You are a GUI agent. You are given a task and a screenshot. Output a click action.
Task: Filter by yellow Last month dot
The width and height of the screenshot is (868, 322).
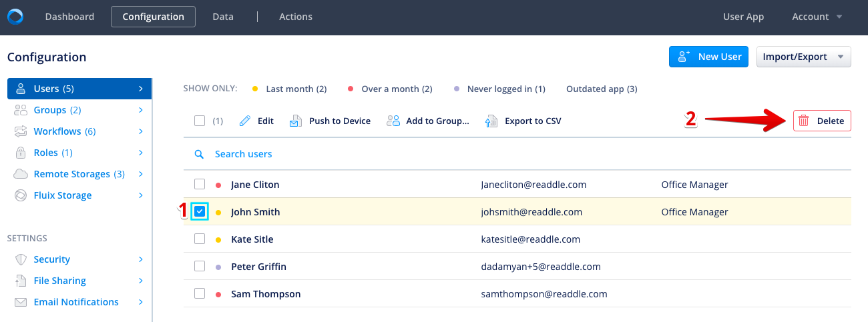tap(255, 89)
